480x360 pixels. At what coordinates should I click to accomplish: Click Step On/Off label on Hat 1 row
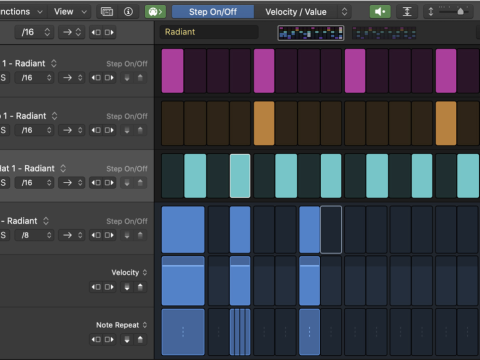click(127, 169)
